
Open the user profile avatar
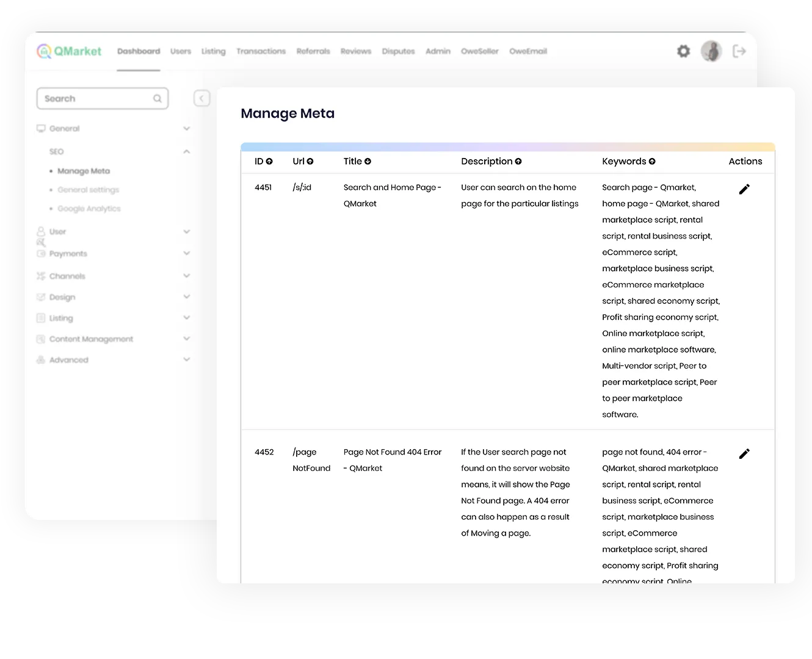711,51
